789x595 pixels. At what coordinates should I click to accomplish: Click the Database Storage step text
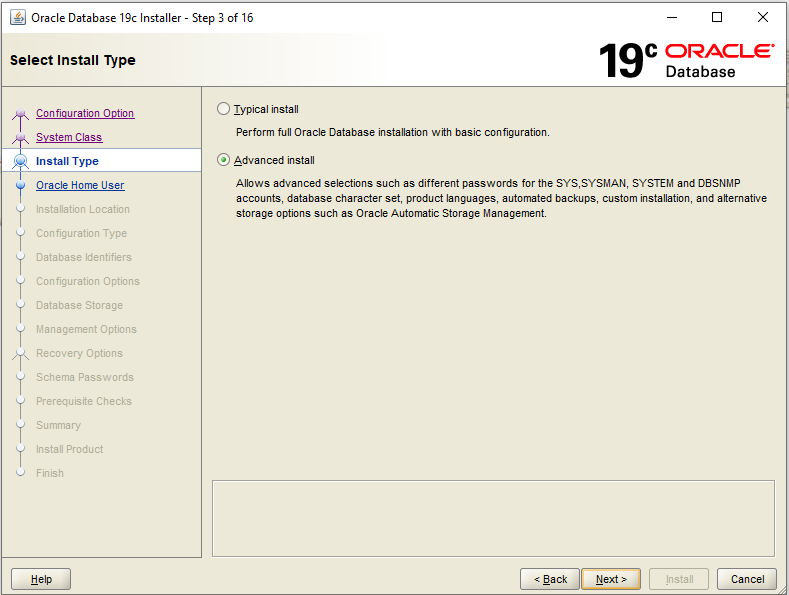click(79, 306)
